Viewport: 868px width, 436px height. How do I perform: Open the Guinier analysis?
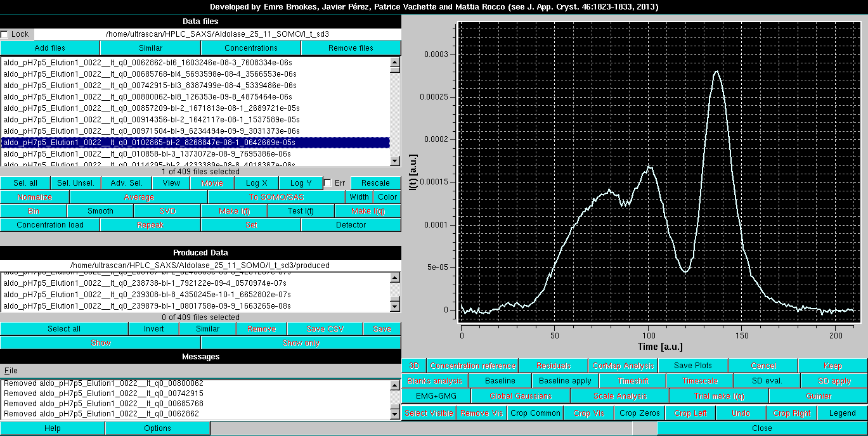click(818, 395)
